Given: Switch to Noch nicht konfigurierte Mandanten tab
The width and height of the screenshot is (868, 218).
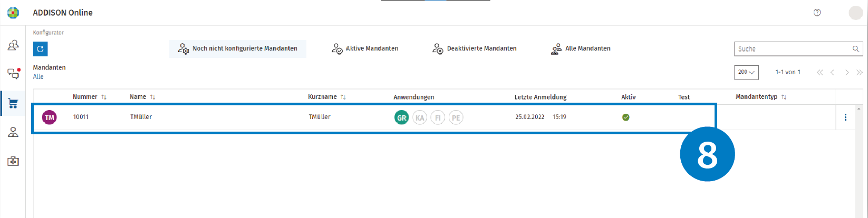Looking at the screenshot, I should click(238, 48).
